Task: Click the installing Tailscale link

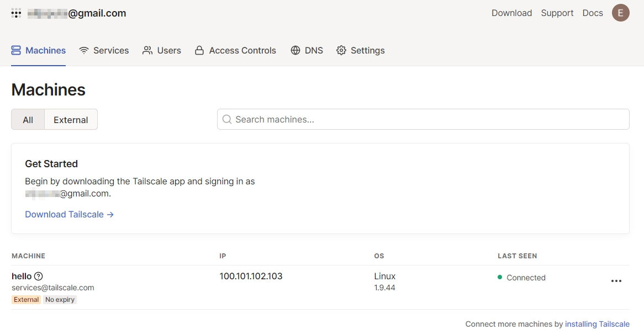Action: pos(597,324)
